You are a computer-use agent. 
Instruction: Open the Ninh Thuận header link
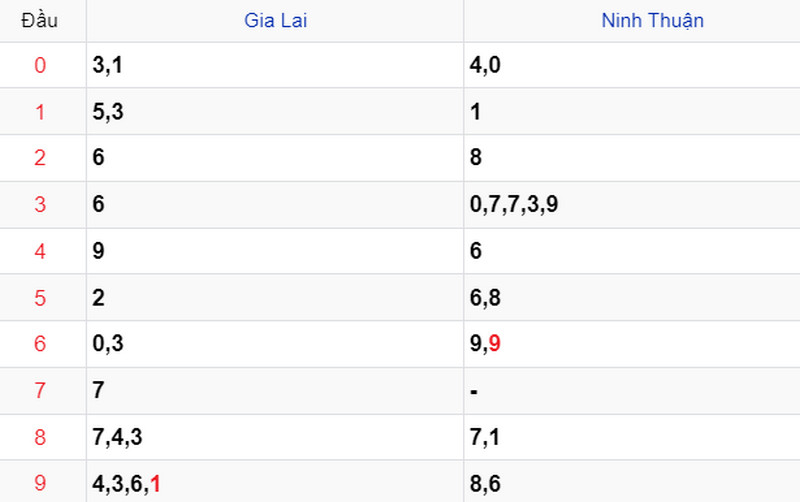[653, 21]
